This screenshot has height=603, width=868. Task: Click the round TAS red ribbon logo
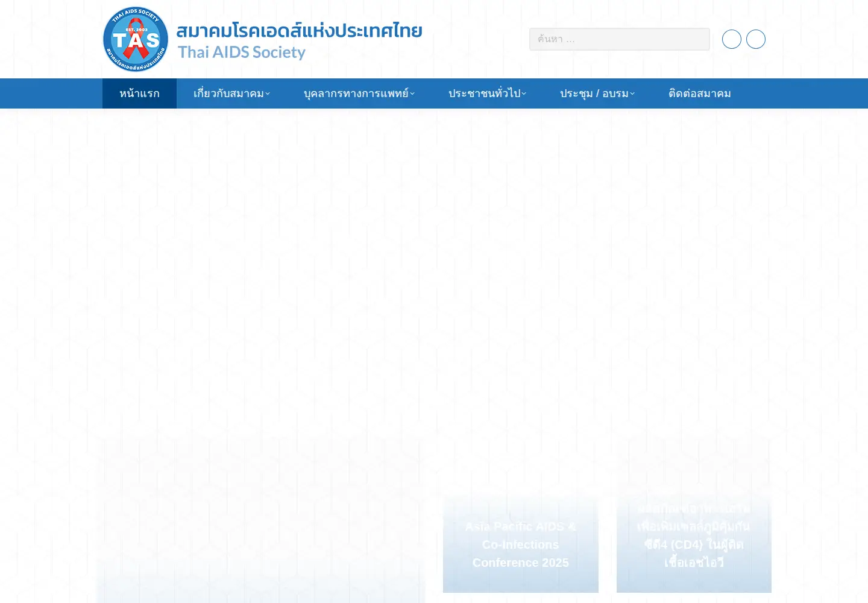click(x=136, y=39)
